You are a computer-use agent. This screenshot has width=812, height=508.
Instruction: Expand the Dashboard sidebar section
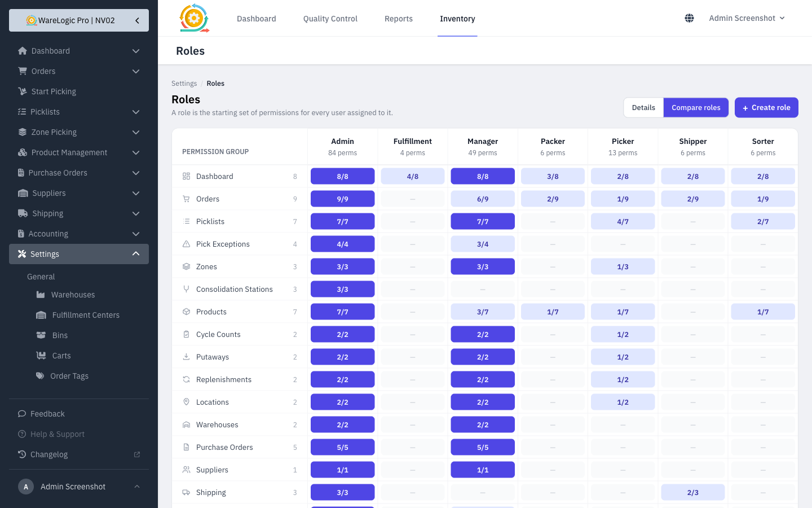pyautogui.click(x=136, y=51)
